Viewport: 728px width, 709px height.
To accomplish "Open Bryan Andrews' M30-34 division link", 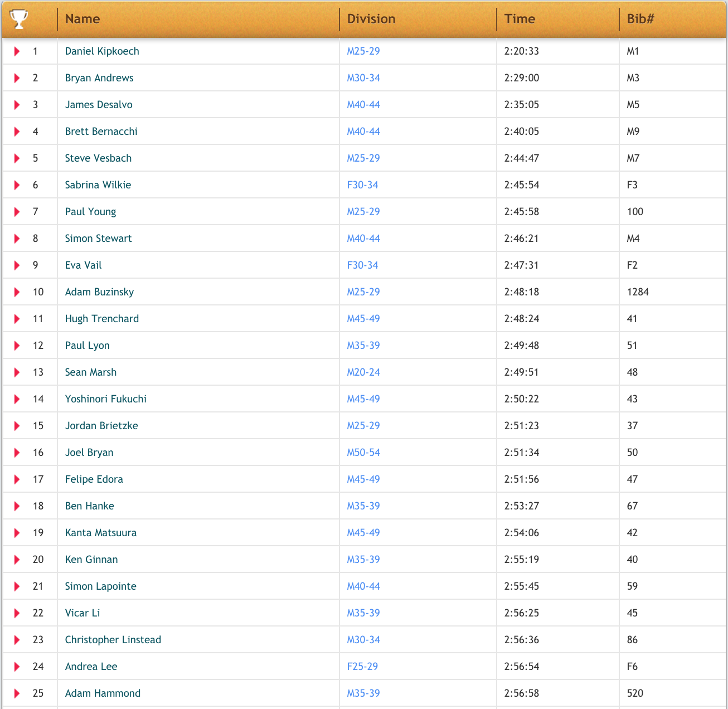I will point(363,78).
